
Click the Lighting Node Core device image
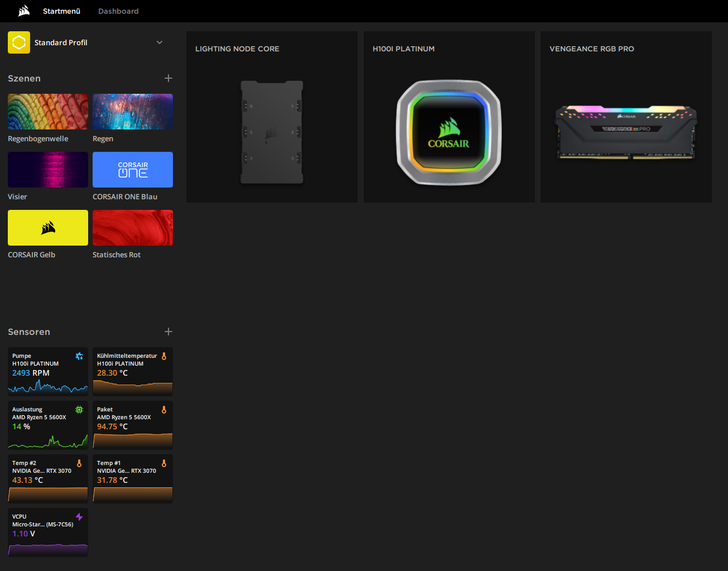click(272, 132)
